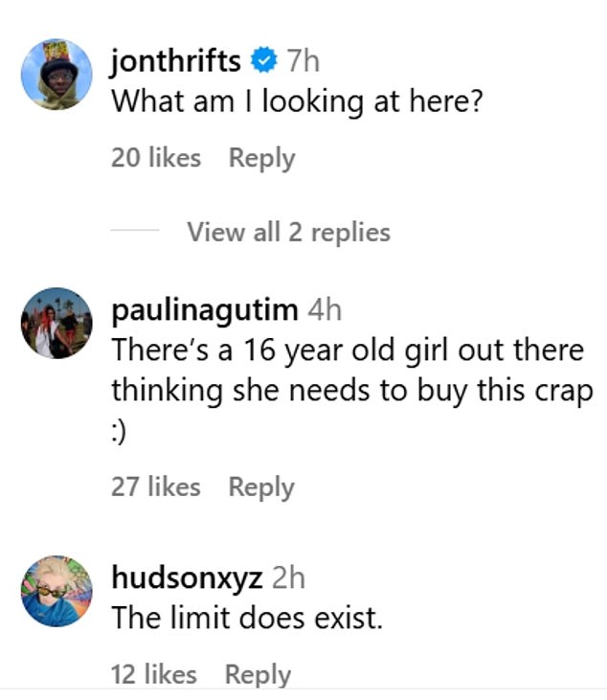Screen dimensions: 607x700
Task: View the 12 likes list
Action: (154, 674)
